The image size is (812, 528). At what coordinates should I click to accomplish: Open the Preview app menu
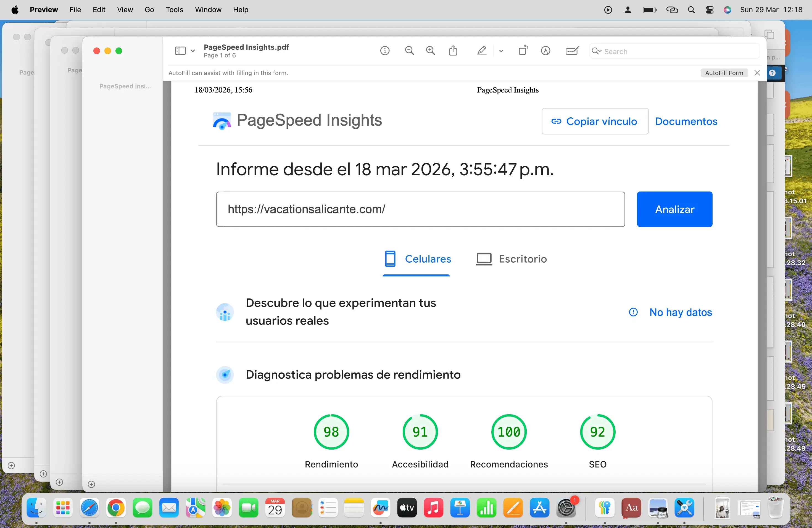click(x=44, y=10)
